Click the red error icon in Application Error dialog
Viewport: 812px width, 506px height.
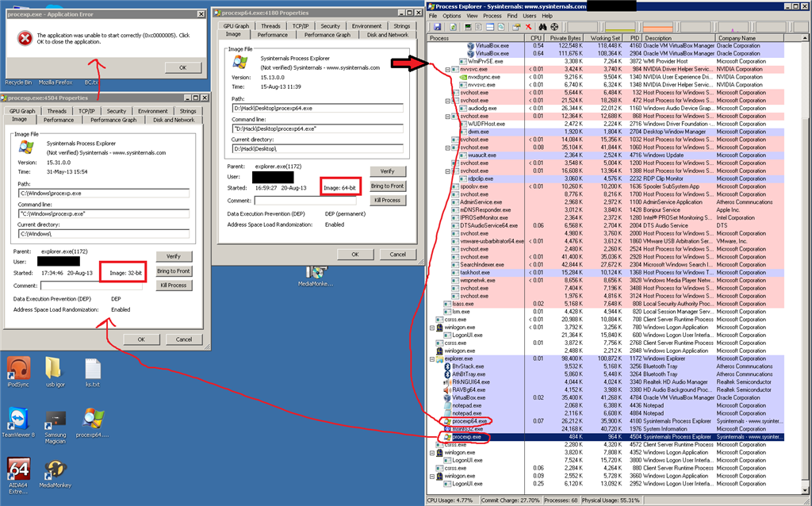(x=25, y=38)
